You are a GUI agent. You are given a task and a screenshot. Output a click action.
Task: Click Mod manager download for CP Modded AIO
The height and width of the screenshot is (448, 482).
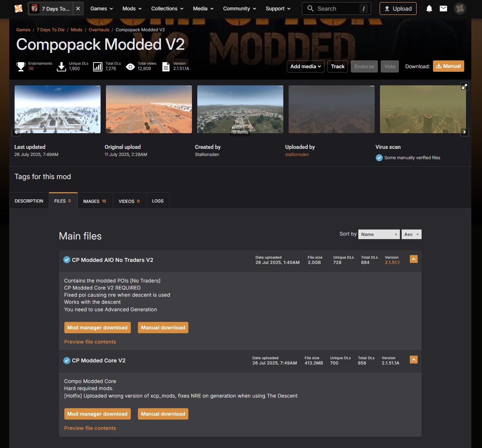[97, 328]
